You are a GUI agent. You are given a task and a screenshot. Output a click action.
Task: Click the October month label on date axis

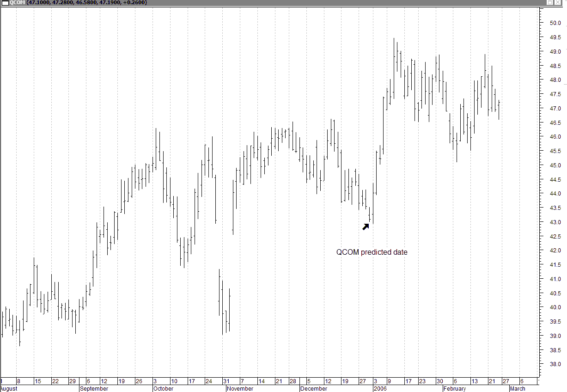click(x=164, y=389)
